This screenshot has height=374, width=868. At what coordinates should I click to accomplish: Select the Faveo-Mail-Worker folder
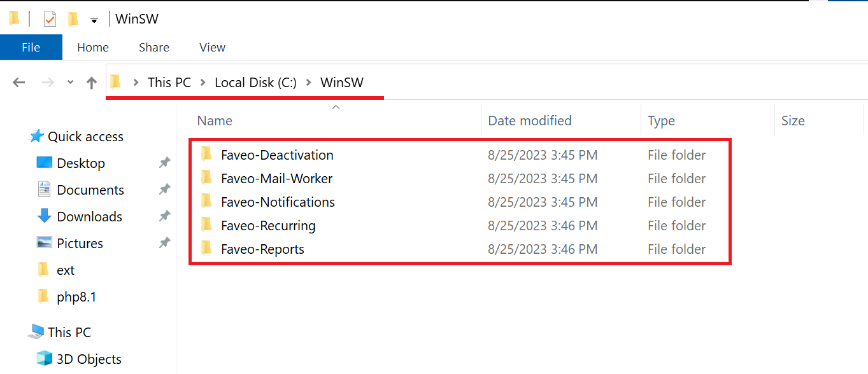(276, 179)
